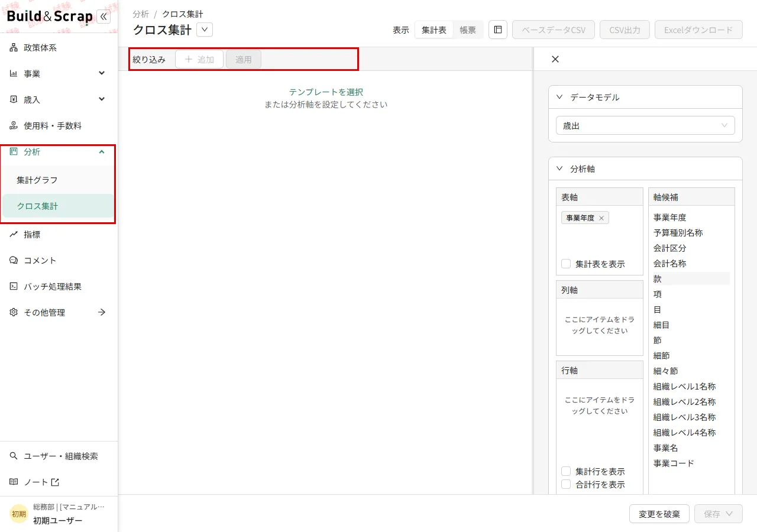
Task: Click the CSV出力 button
Action: (x=625, y=30)
